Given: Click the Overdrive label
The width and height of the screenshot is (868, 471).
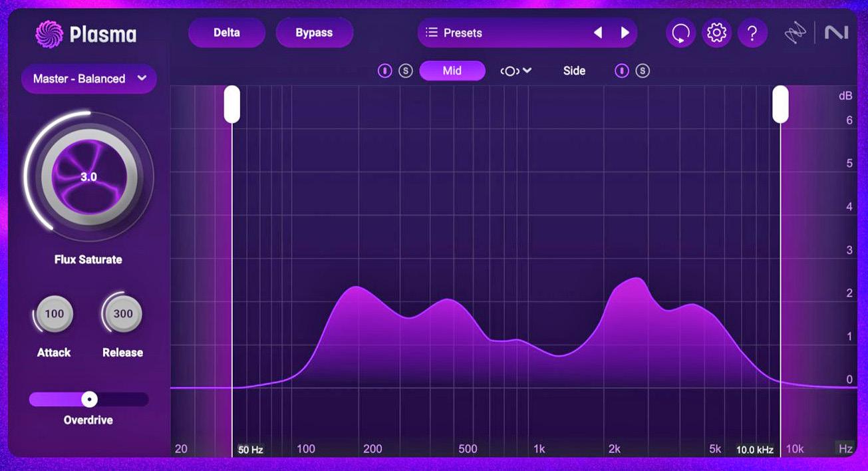Looking at the screenshot, I should [x=88, y=420].
